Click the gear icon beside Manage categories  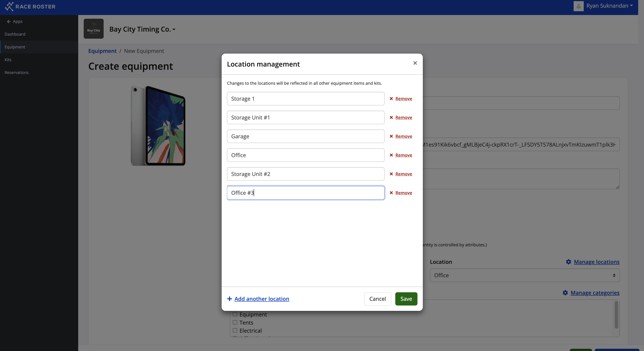(565, 293)
